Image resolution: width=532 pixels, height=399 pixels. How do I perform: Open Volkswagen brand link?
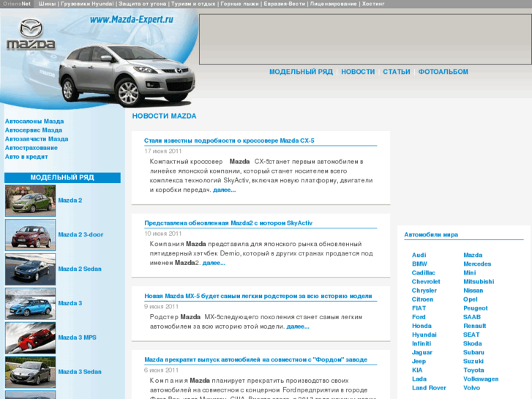tap(481, 379)
